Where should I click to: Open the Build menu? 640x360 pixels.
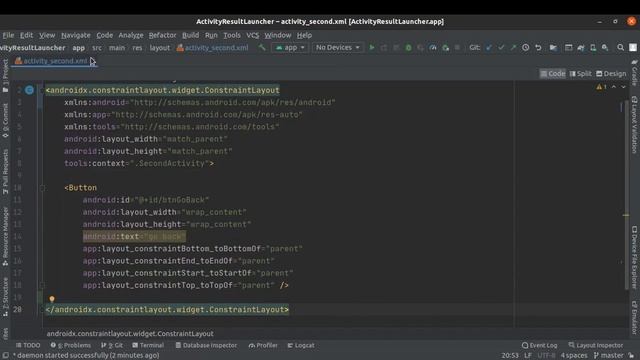(x=191, y=36)
